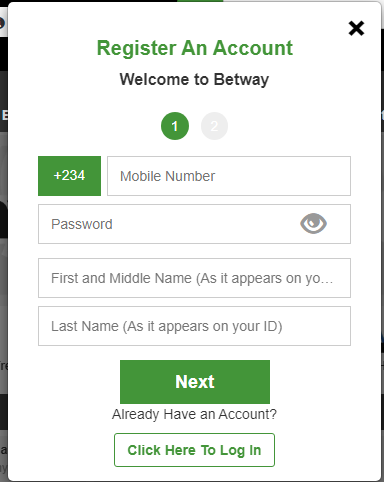The image size is (384, 482).
Task: Click Here To Log In button
Action: pyautogui.click(x=194, y=450)
